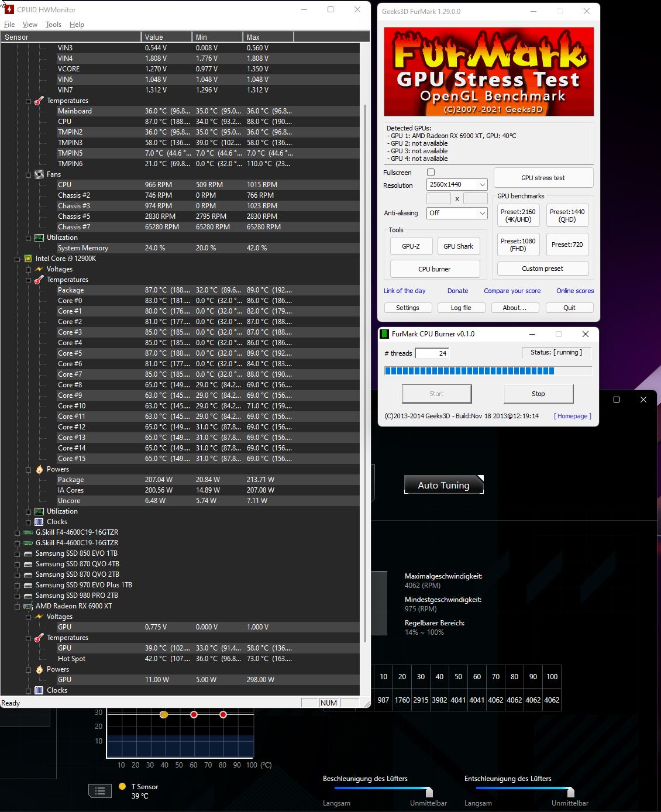Click the yellow fan curve point
The width and height of the screenshot is (661, 812).
(164, 714)
